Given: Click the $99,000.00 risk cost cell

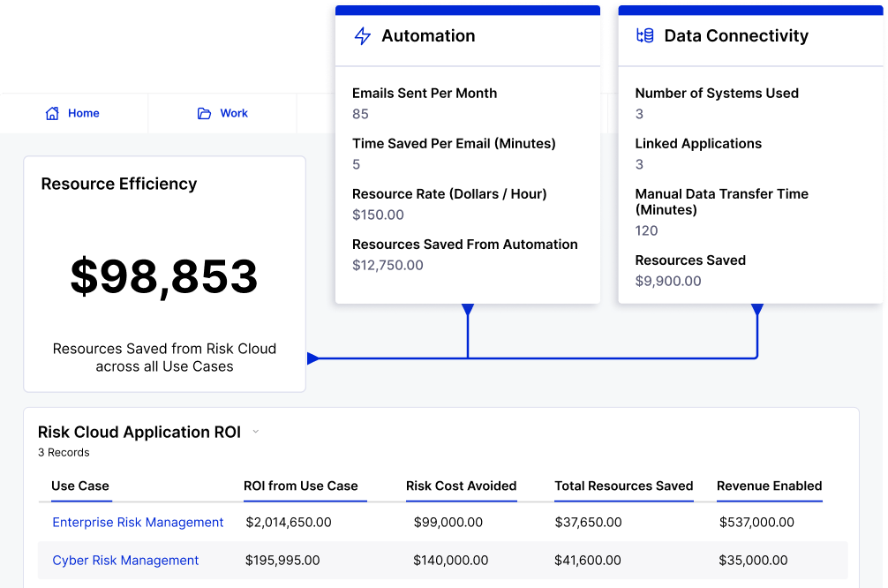Looking at the screenshot, I should coord(448,523).
